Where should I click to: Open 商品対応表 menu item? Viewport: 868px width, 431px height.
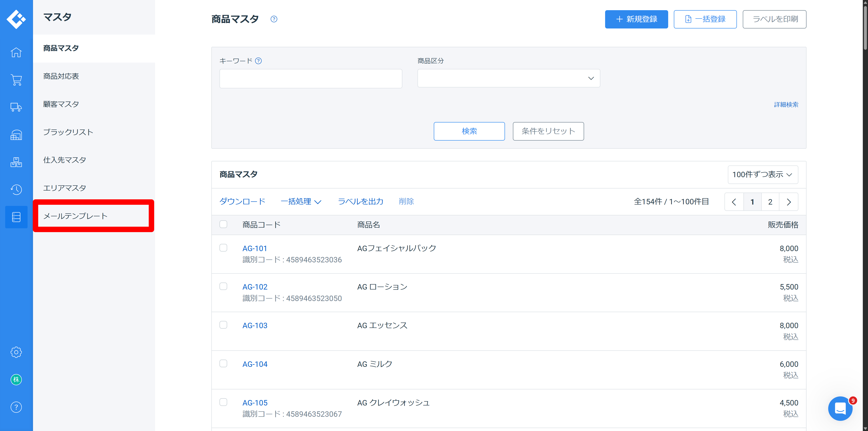point(94,76)
